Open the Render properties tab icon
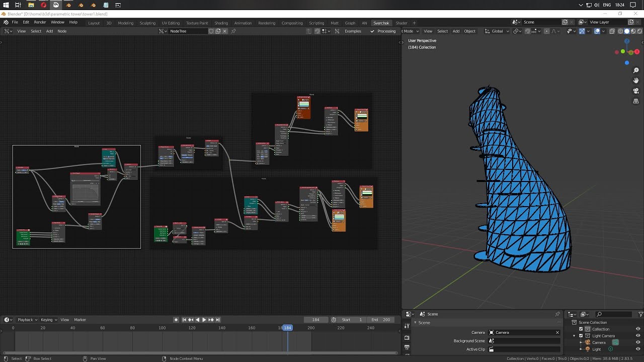 (407, 337)
